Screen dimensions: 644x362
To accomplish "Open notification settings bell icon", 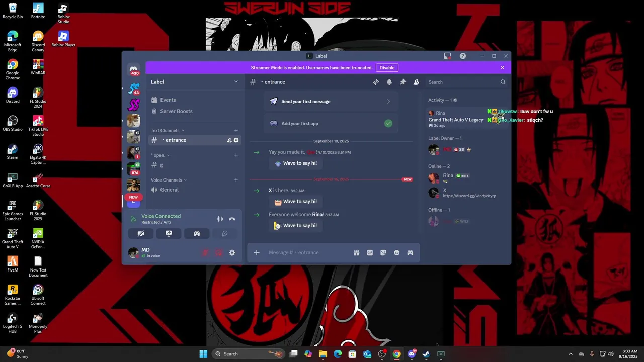I will (389, 82).
